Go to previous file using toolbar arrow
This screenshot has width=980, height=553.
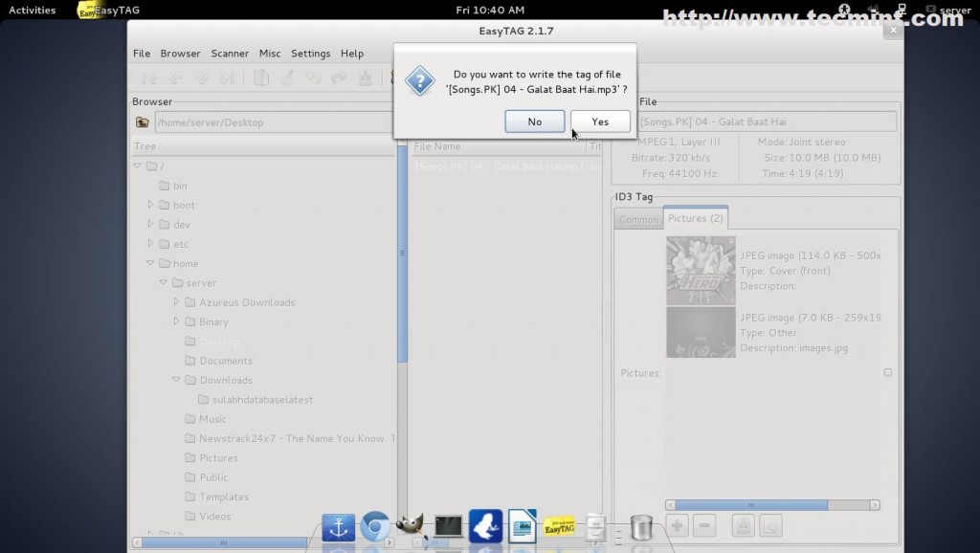pyautogui.click(x=176, y=78)
